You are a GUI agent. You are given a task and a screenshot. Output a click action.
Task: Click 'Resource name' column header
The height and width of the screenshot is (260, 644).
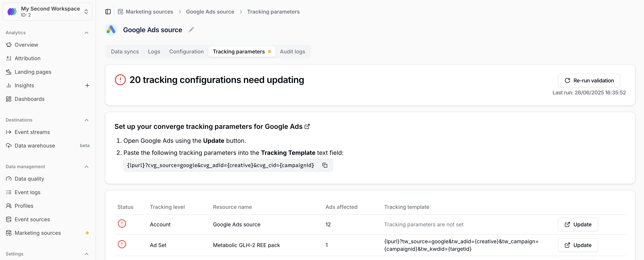[x=232, y=207]
